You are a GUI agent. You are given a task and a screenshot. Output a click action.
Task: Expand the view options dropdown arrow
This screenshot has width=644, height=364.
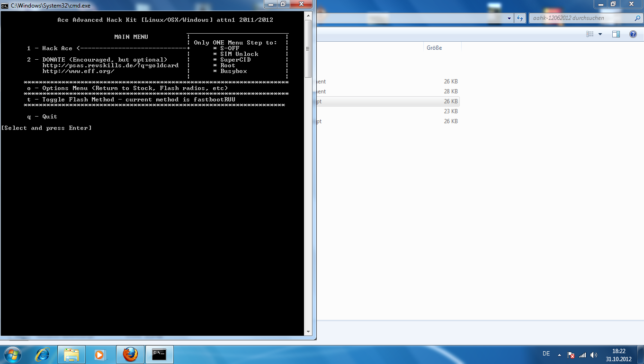tap(600, 34)
